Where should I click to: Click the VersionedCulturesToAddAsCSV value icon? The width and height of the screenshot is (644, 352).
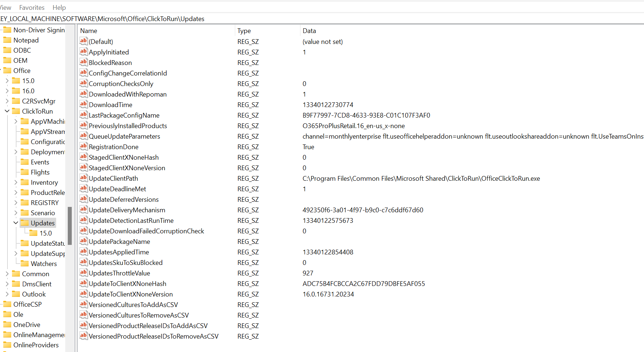(x=84, y=304)
